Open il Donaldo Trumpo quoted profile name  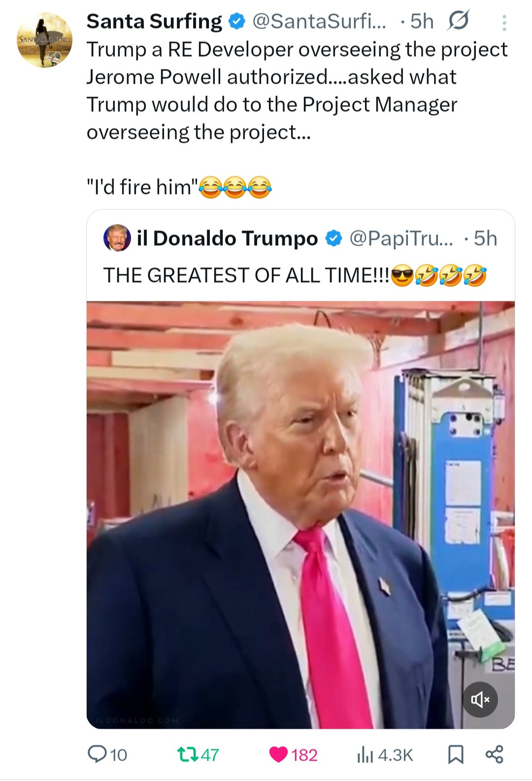point(227,239)
